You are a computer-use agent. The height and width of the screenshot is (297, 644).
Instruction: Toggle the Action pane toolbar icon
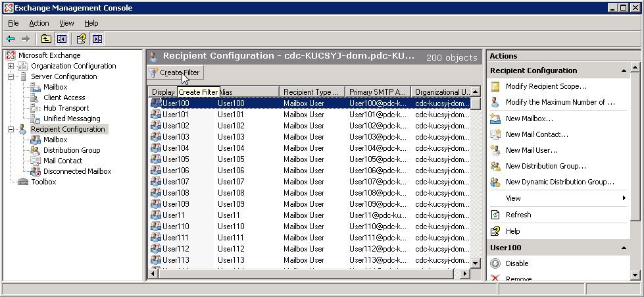(97, 39)
